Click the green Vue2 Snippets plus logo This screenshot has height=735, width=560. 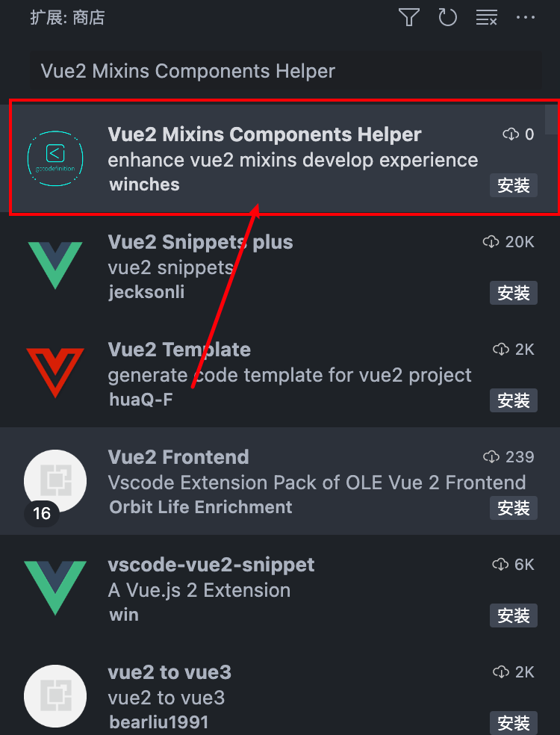(55, 265)
